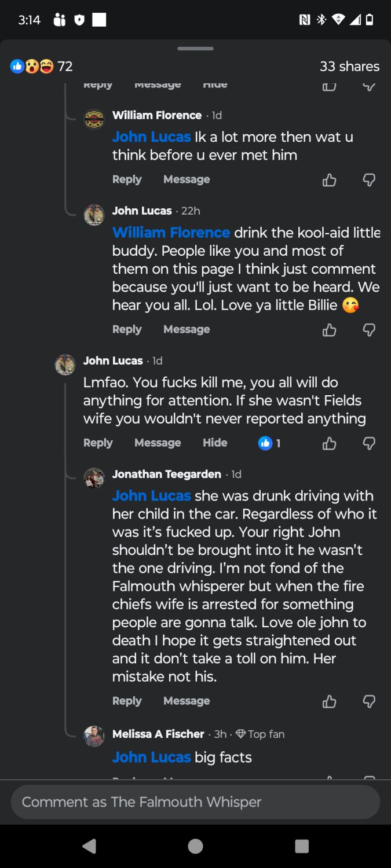The height and width of the screenshot is (868, 391).
Task: Dislike William Florence's reply with thumbs down
Action: 369,180
